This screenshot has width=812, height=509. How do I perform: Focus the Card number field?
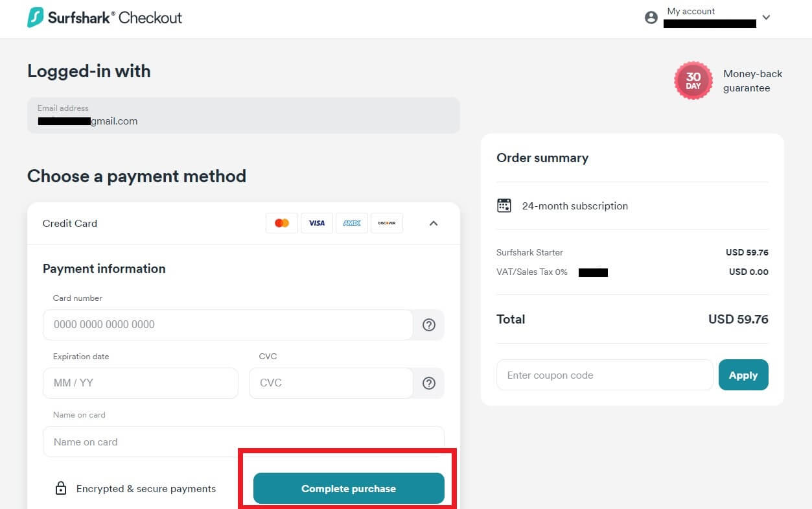point(228,325)
